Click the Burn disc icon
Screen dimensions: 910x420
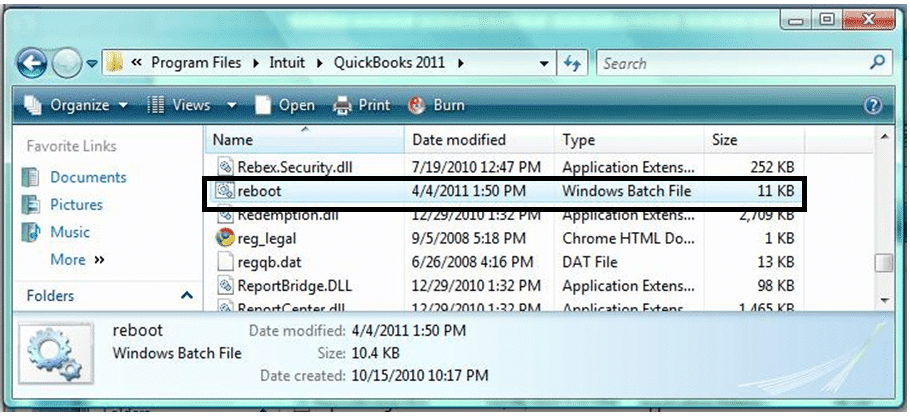click(x=417, y=106)
